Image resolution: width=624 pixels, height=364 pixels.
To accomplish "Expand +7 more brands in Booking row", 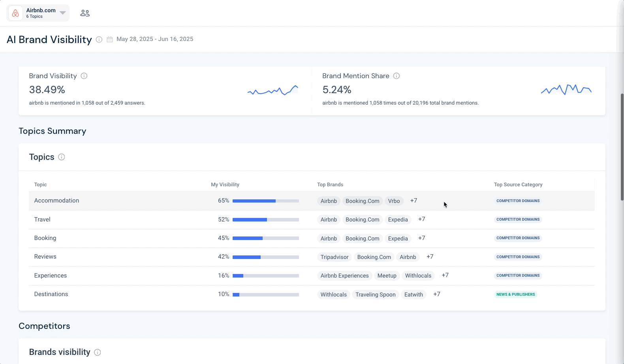I will point(422,238).
